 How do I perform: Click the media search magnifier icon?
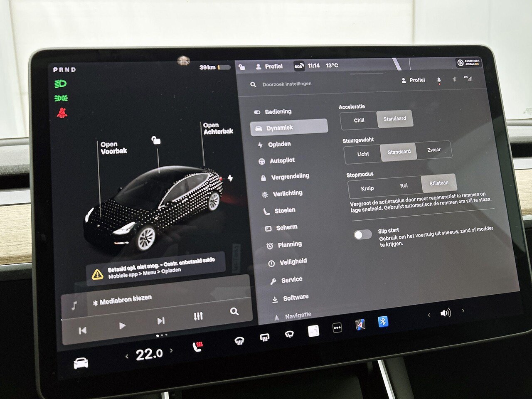point(234,311)
